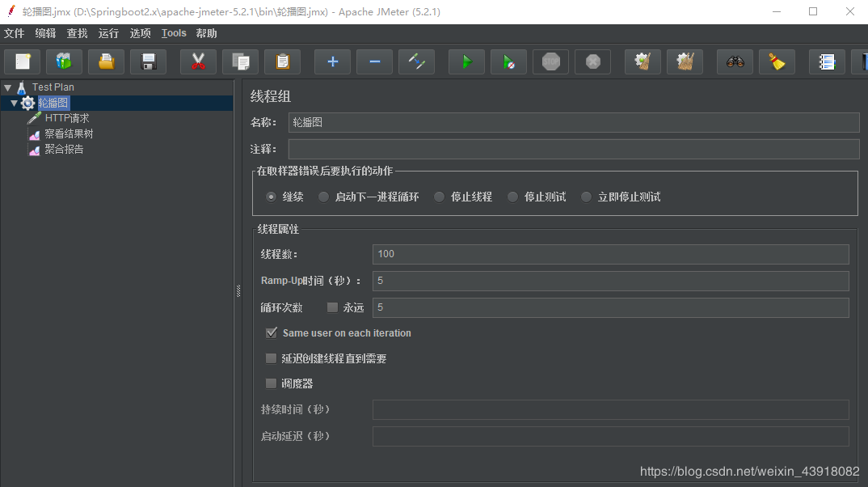The width and height of the screenshot is (868, 487).
Task: Select the 停止线程 radio button
Action: point(439,197)
